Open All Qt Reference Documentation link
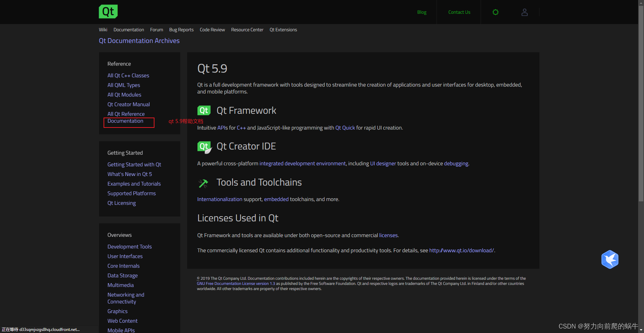 [x=126, y=117]
